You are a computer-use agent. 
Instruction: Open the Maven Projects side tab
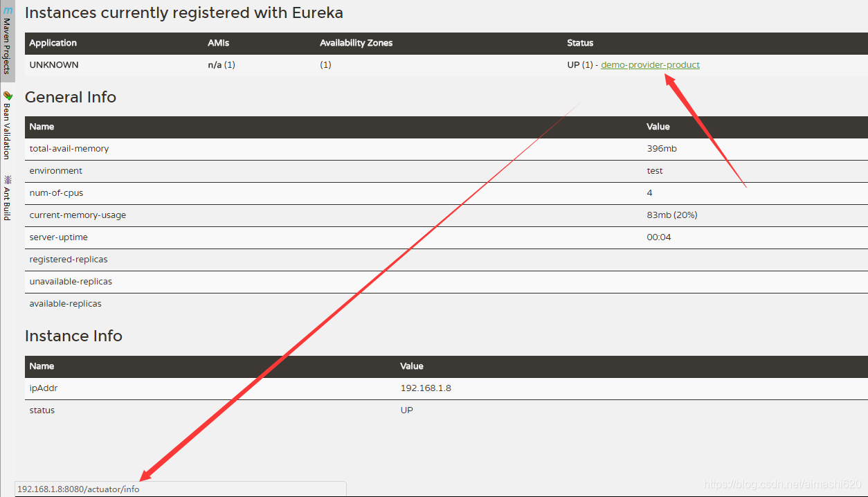point(7,41)
